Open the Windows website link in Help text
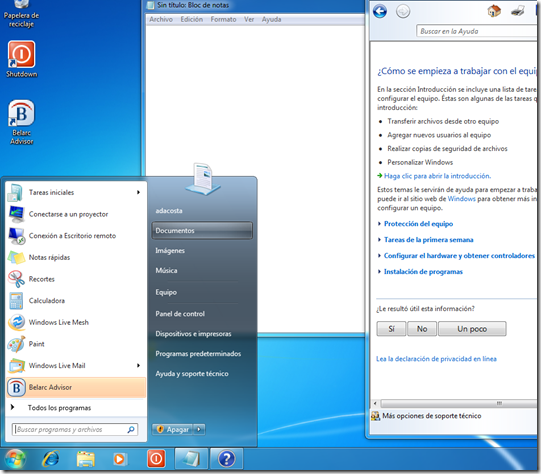Screen dimensions: 541x474 (x=461, y=199)
